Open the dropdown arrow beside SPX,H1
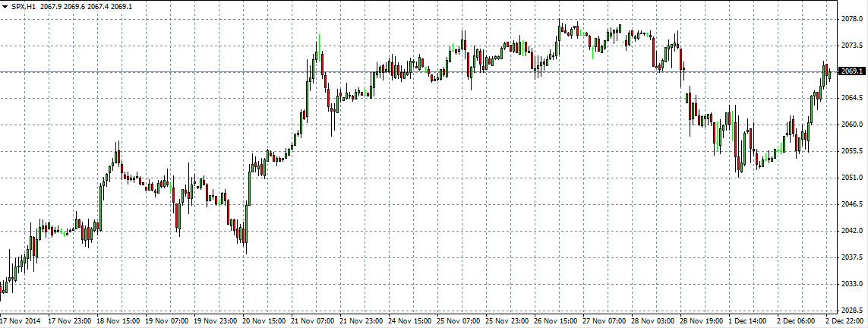The height and width of the screenshot is (328, 868). point(5,6)
